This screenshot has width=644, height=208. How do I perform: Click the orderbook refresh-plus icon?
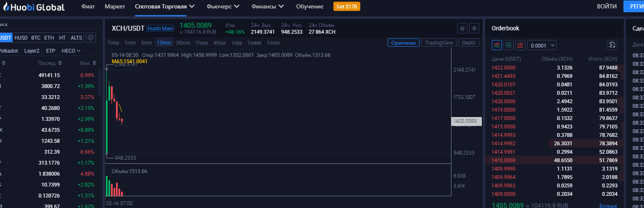click(x=611, y=45)
